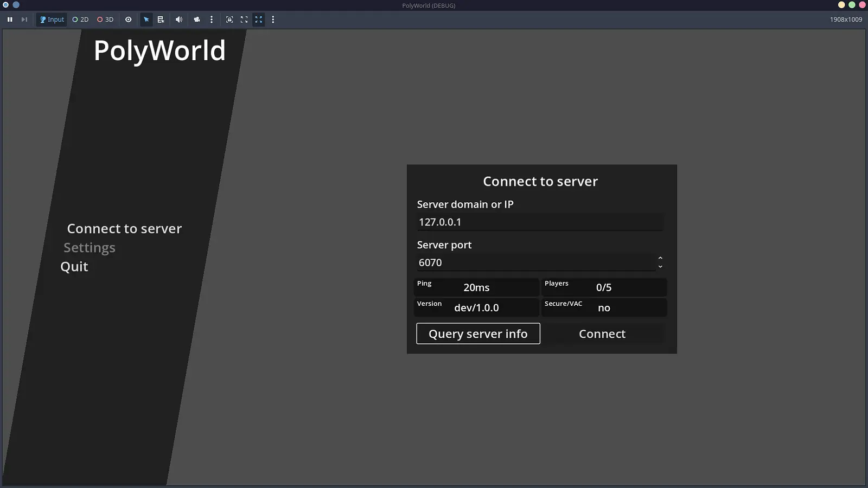
Task: Choose Quit in the game menu
Action: [x=74, y=266]
